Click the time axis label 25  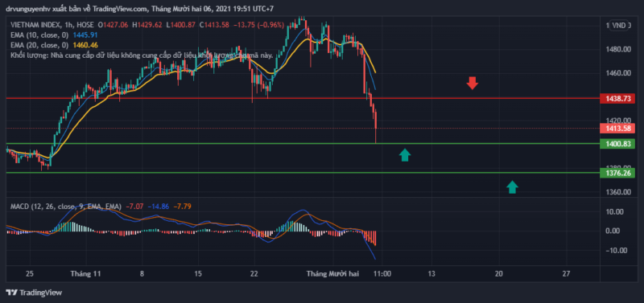(x=31, y=273)
